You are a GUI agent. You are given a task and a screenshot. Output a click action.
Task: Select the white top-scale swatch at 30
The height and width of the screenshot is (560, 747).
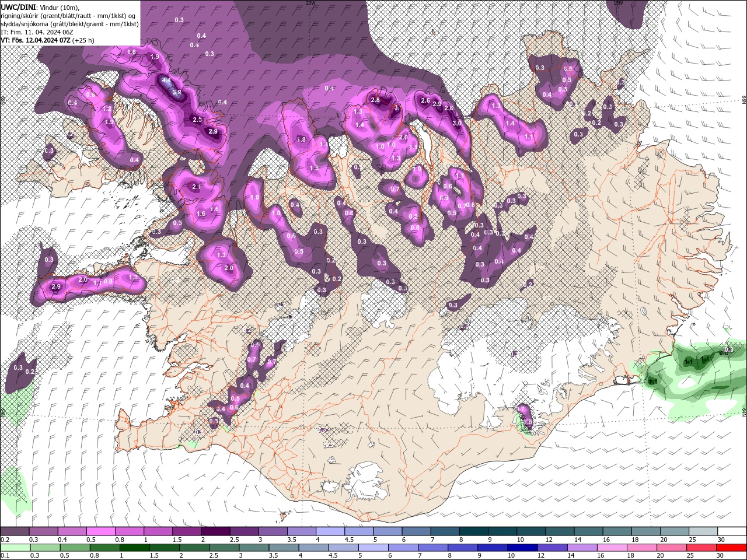click(732, 531)
